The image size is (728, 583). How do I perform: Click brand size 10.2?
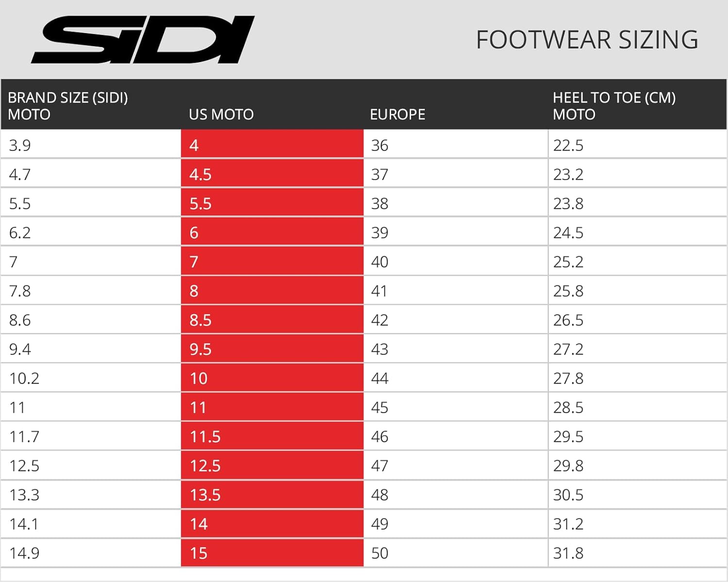(24, 378)
